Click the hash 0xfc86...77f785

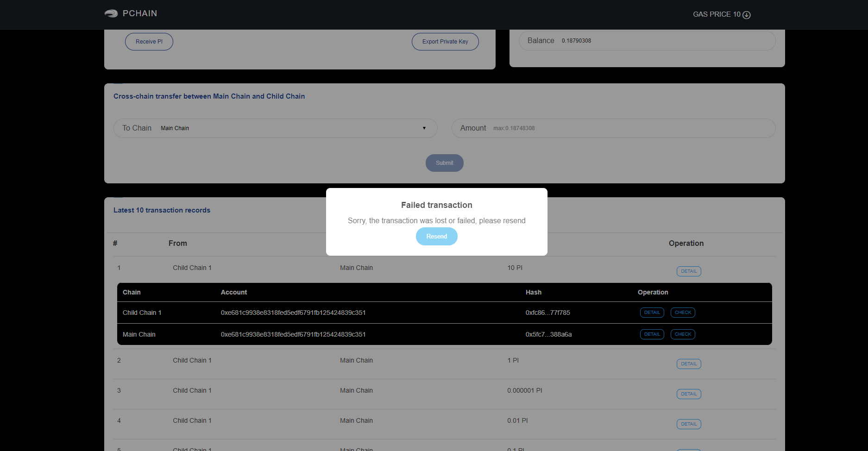547,313
